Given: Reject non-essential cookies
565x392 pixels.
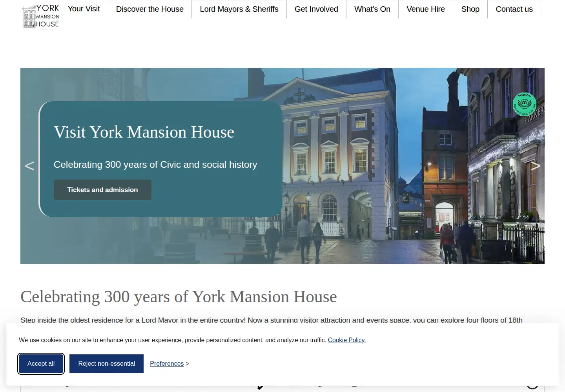Looking at the screenshot, I should [106, 364].
